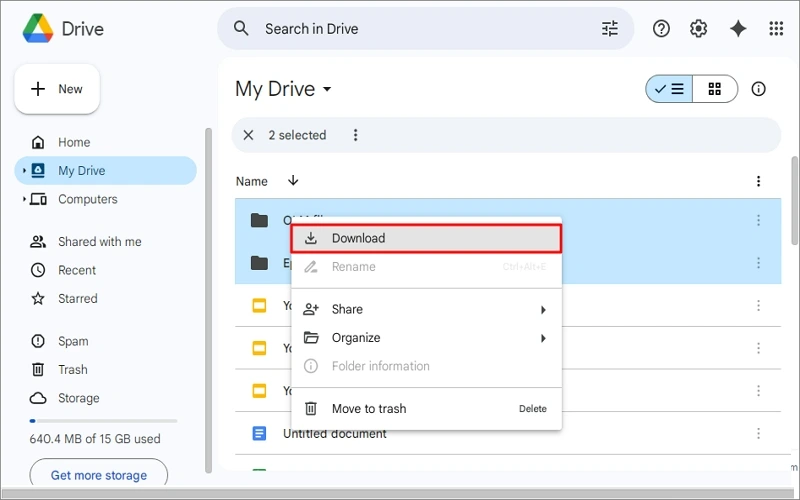Open more actions for Untitled document row
Screen dimensions: 800x500
758,433
